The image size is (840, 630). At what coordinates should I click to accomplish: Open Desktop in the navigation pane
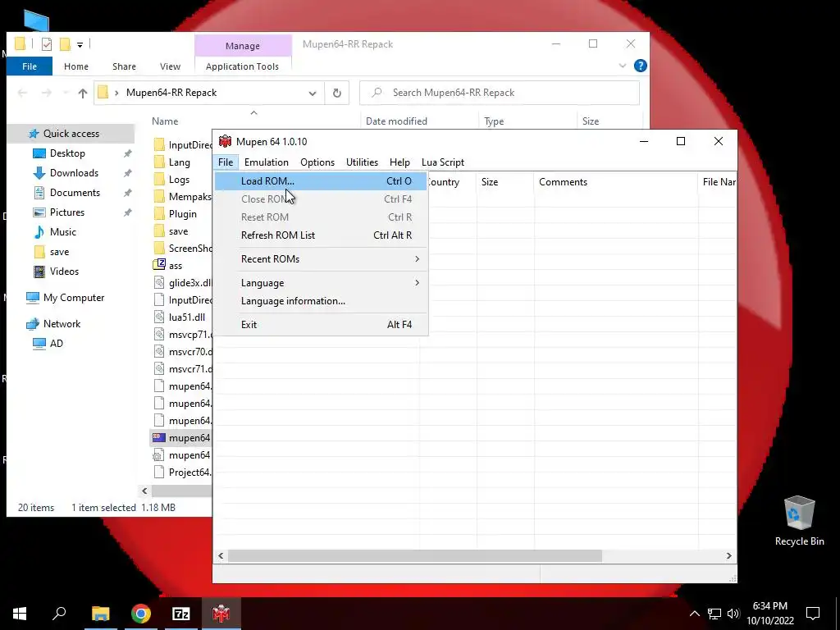(x=67, y=153)
